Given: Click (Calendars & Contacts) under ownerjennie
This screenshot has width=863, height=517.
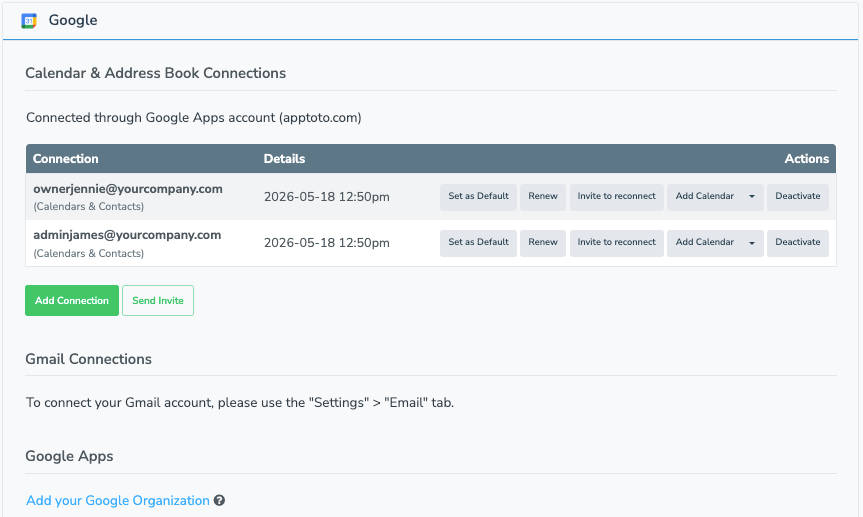Looking at the screenshot, I should tap(89, 206).
